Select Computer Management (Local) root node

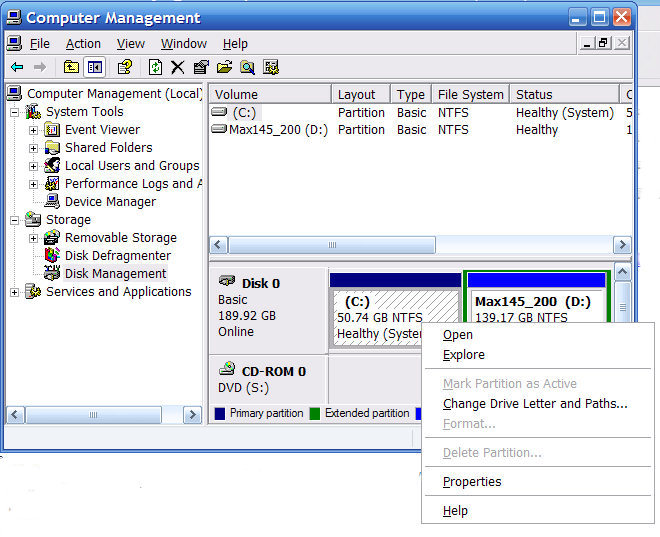[114, 93]
